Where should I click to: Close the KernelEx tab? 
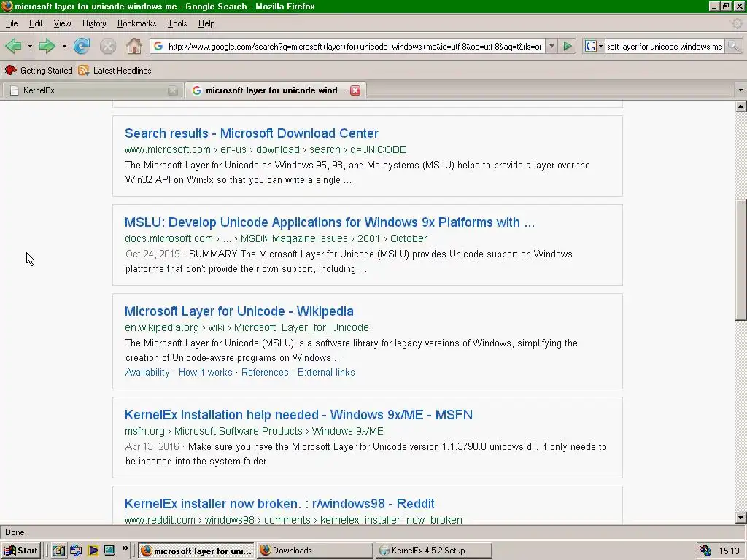172,90
